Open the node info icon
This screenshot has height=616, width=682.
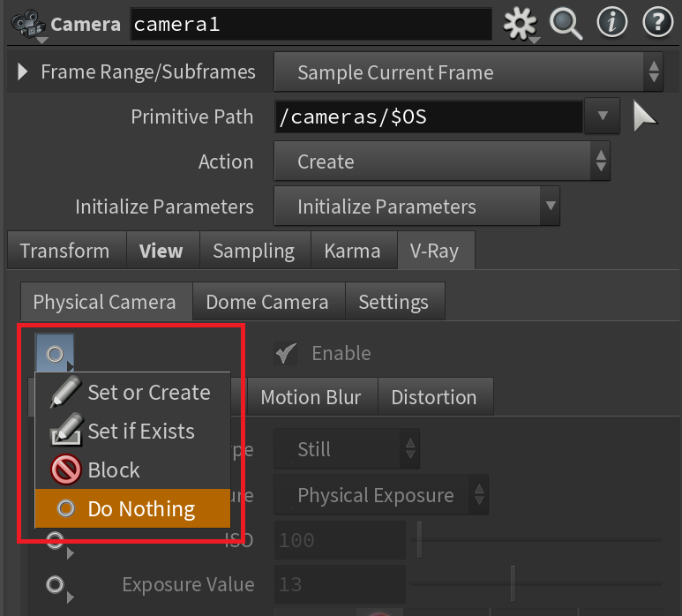coord(612,23)
